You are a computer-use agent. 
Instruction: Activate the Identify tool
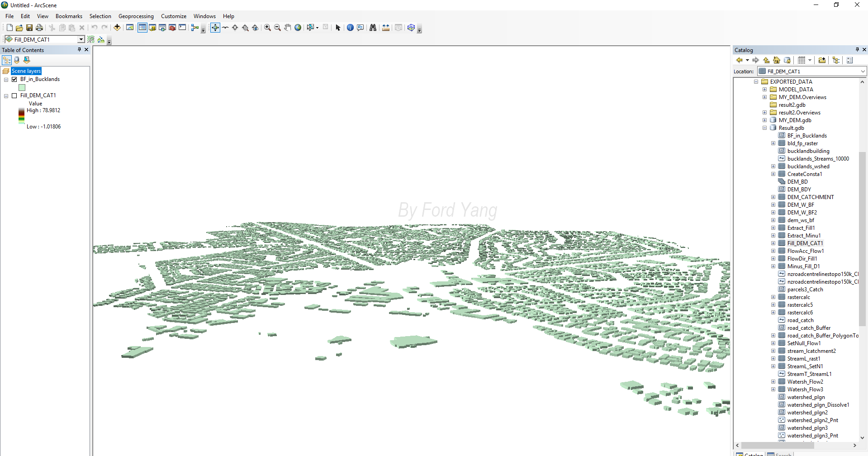point(350,28)
